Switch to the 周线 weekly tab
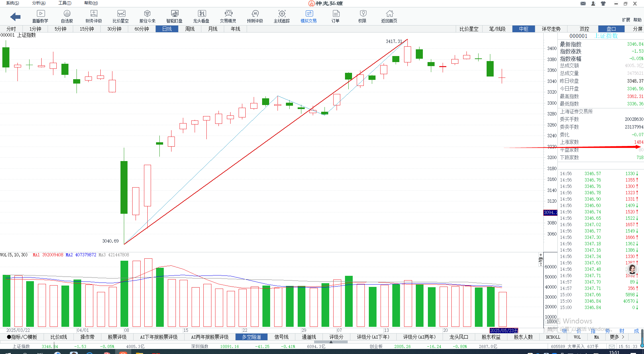 coord(190,29)
